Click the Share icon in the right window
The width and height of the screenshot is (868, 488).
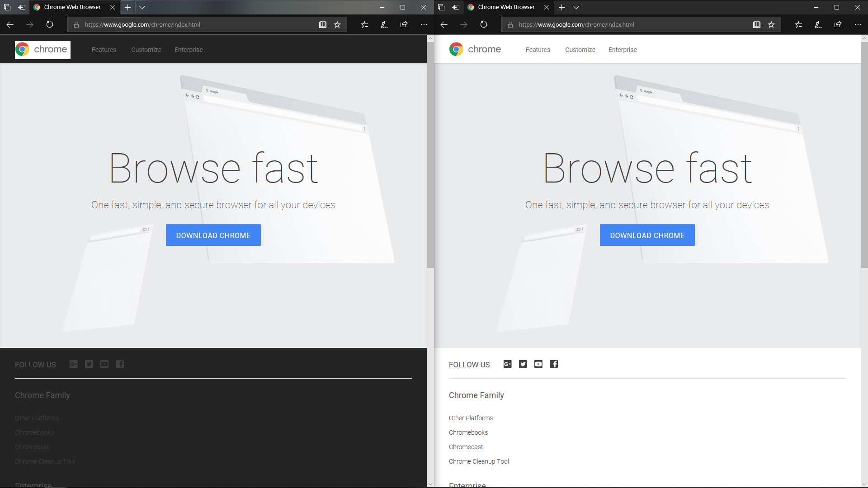(838, 24)
